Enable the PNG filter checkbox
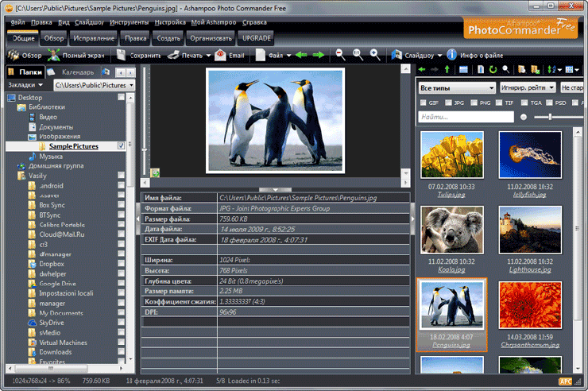This screenshot has height=391, width=588. click(x=474, y=103)
